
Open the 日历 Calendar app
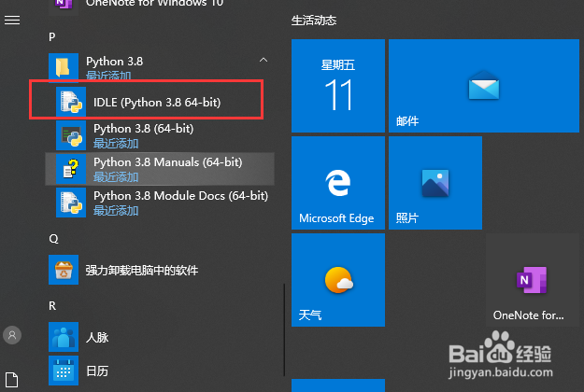[160, 371]
